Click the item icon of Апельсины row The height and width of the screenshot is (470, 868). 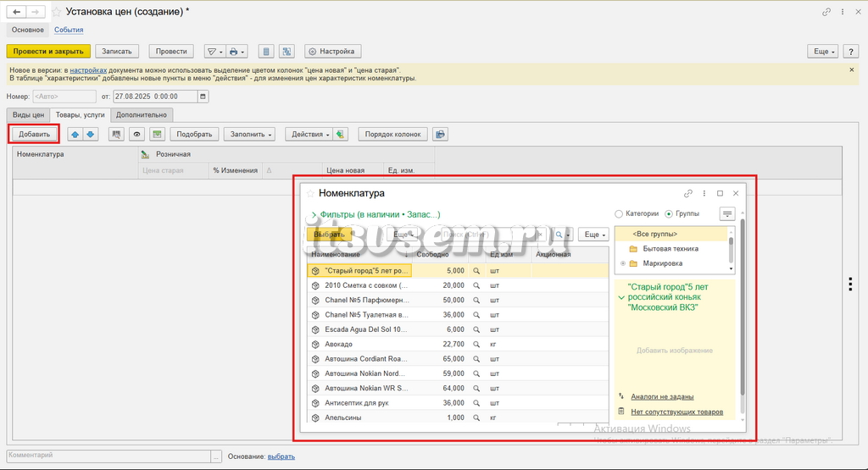tap(315, 418)
